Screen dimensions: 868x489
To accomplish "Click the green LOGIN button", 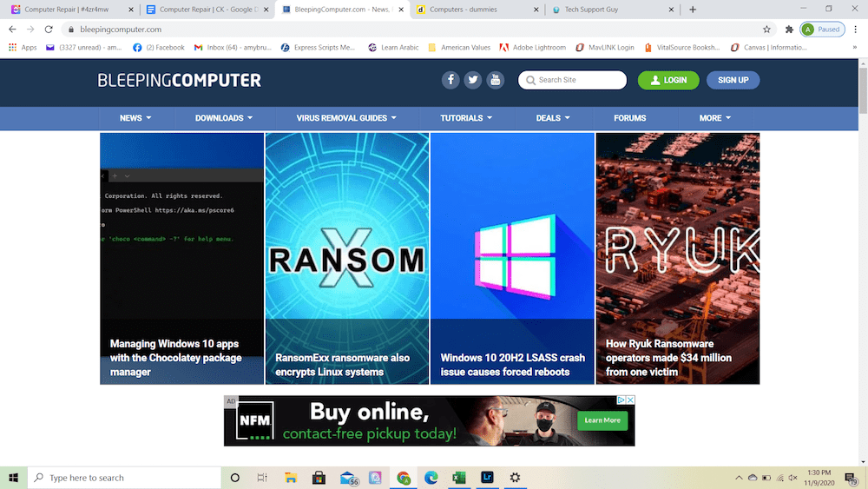I will 668,80.
